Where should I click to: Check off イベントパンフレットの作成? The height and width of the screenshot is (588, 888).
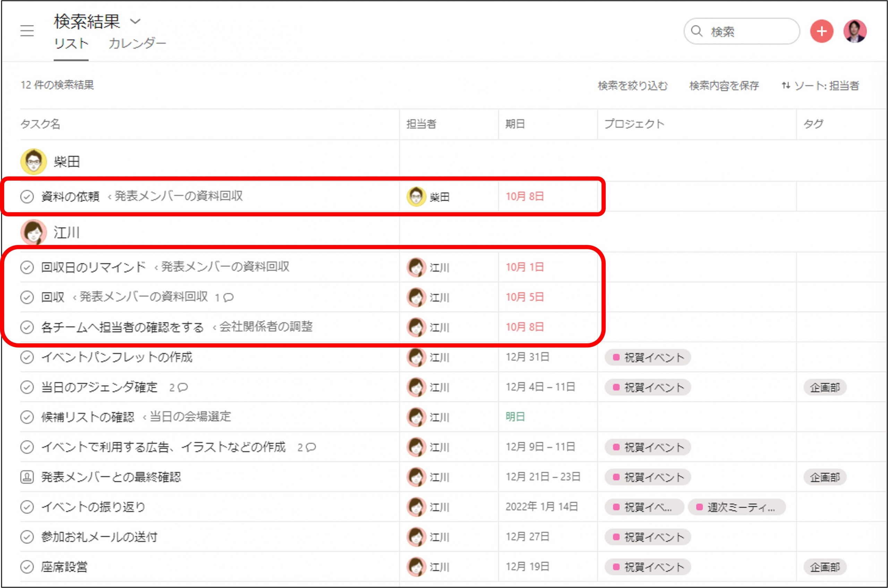click(27, 357)
